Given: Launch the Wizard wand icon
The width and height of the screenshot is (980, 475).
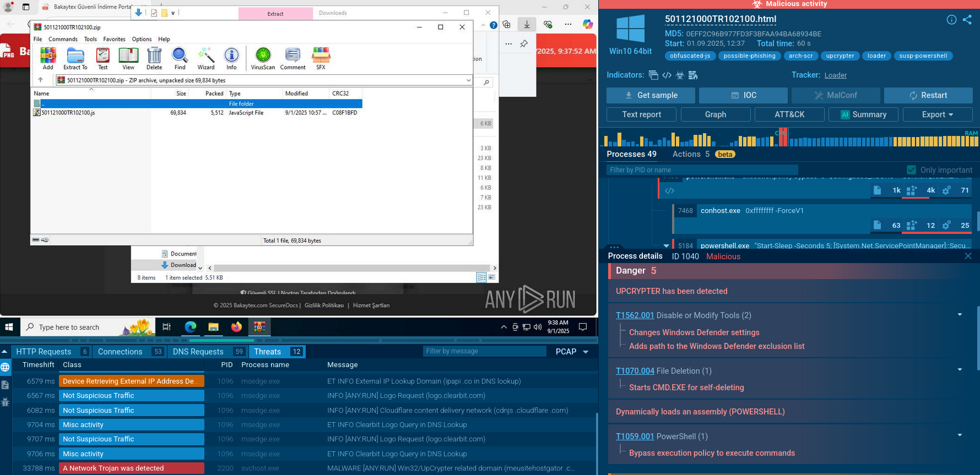Looking at the screenshot, I should 206,58.
